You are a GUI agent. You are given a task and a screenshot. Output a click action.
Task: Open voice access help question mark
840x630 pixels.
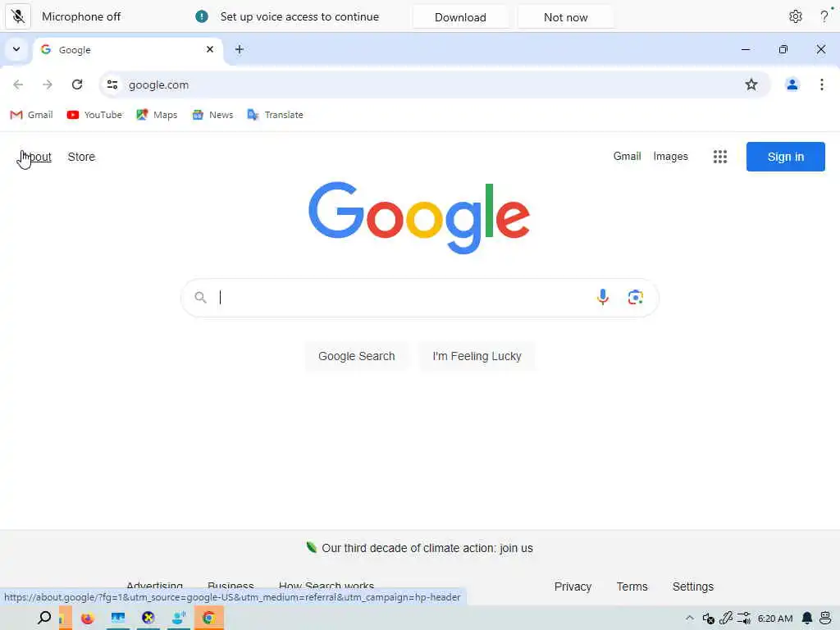click(x=824, y=16)
